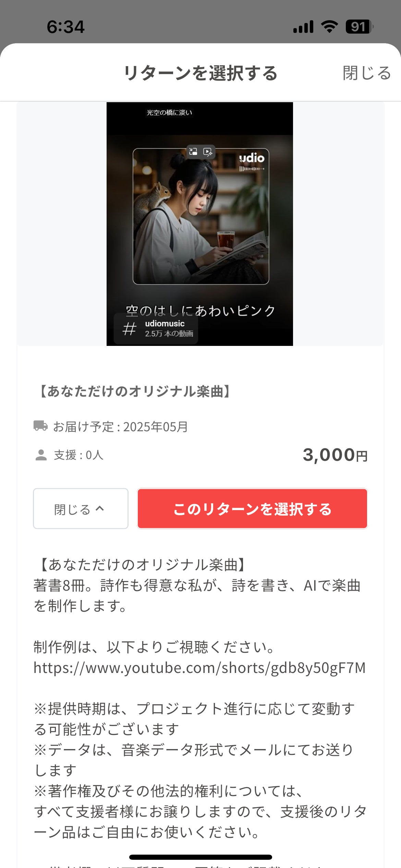Tap the 3,000円 price label
Viewport: 401px width, 868px height.
click(335, 455)
